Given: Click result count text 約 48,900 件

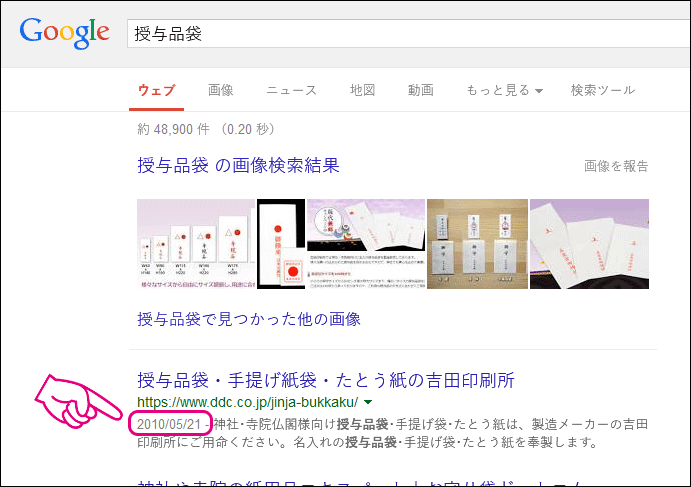Looking at the screenshot, I should pos(173,129).
